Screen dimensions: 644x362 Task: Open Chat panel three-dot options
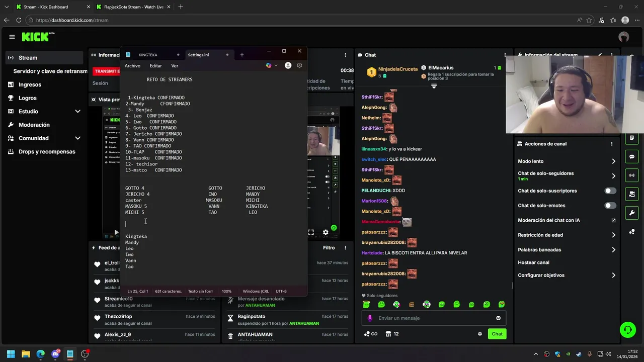(x=505, y=55)
